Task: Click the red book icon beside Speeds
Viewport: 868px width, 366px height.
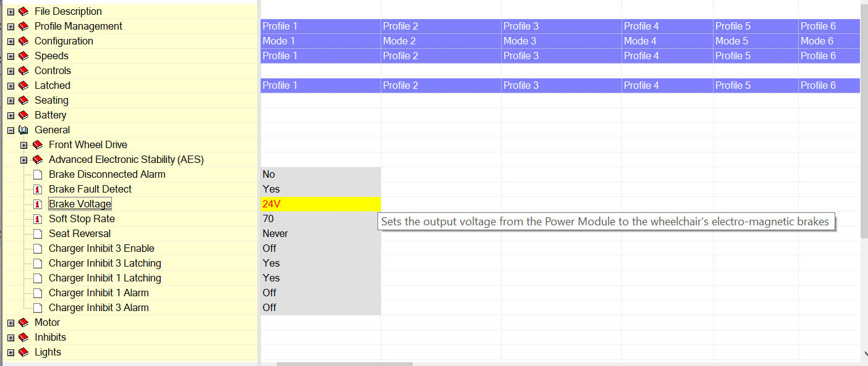Action: coord(23,56)
